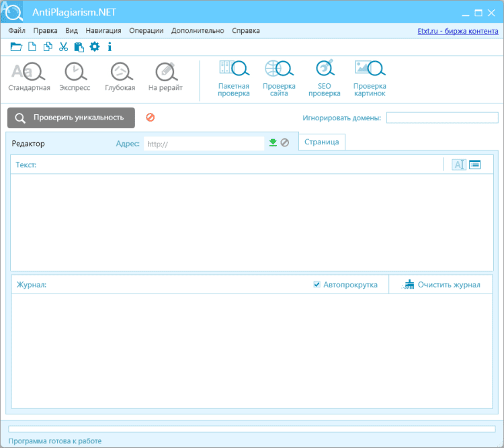
Task: Switch to the Страница tab
Action: point(322,142)
